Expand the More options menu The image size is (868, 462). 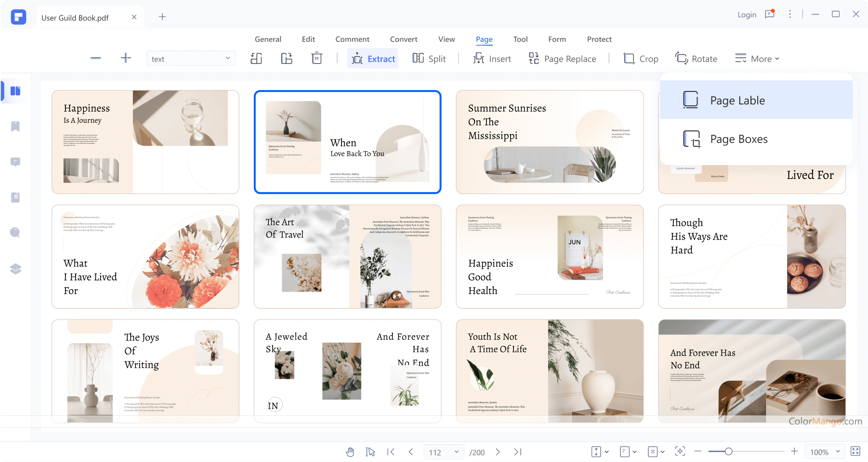(757, 58)
